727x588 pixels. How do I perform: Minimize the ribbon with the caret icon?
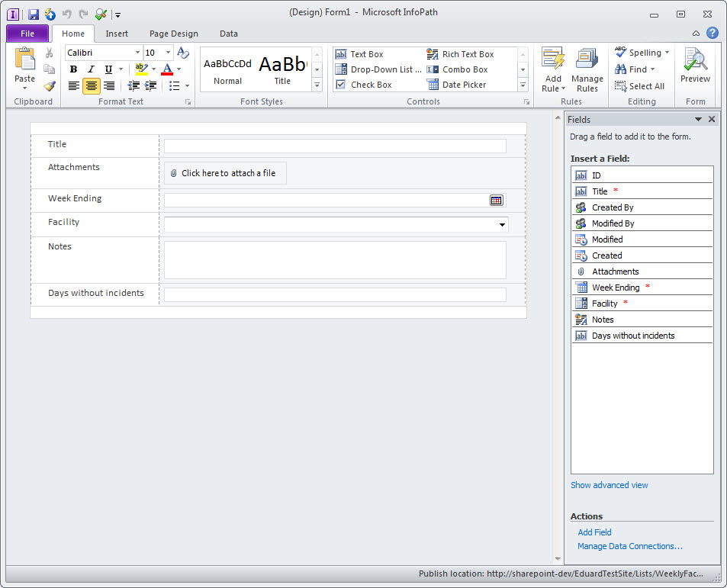pyautogui.click(x=696, y=34)
